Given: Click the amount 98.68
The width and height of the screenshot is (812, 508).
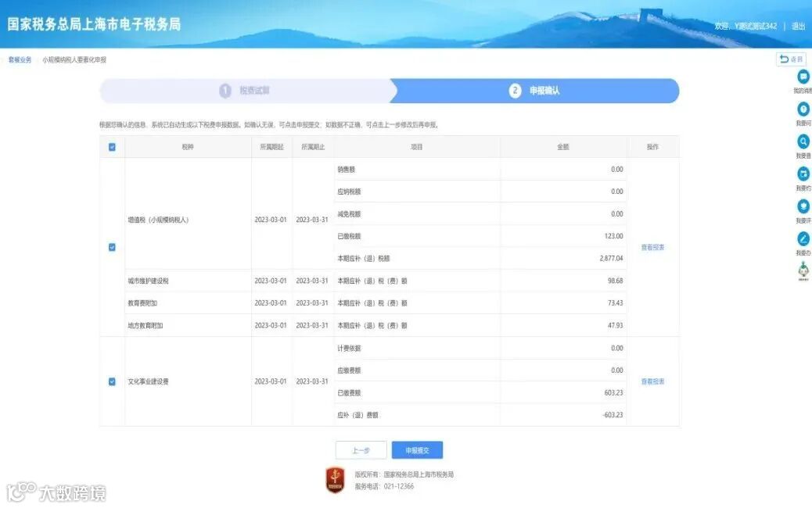Looking at the screenshot, I should (615, 281).
